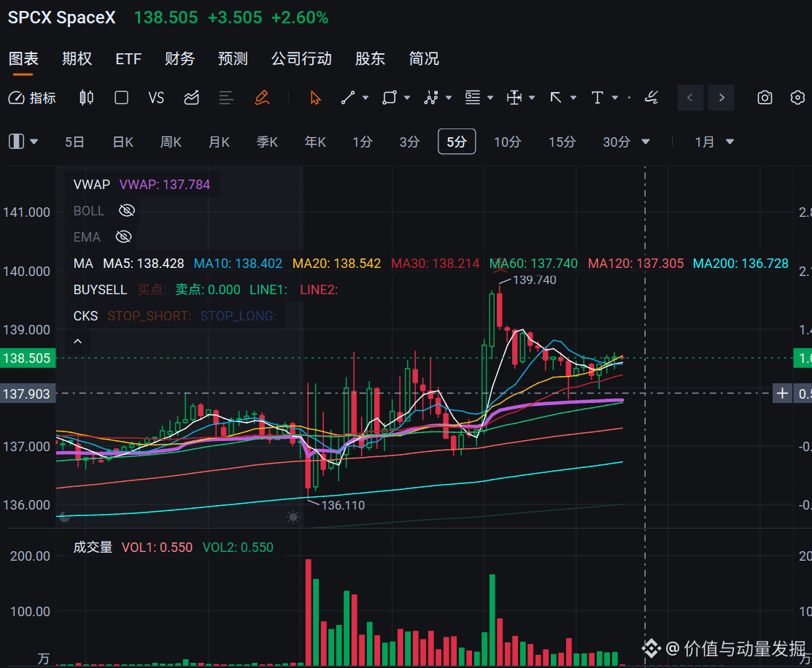Switch to the 简况 tab
Viewport: 812px width, 668px height.
(424, 58)
